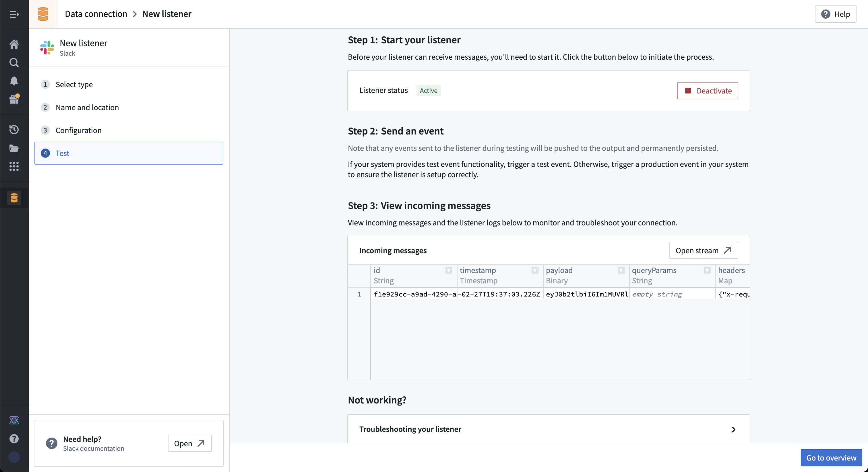Viewport: 868px width, 472px height.
Task: Open the timestamp column filter
Action: tap(534, 270)
